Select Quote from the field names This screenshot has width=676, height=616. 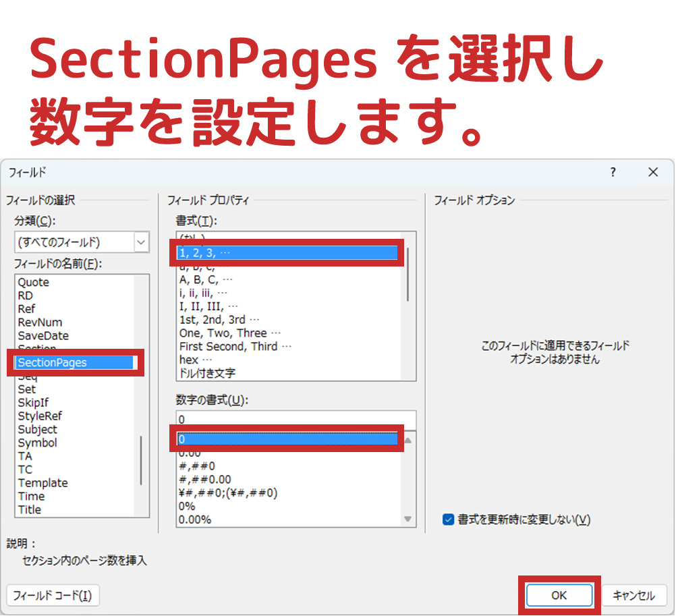[34, 282]
